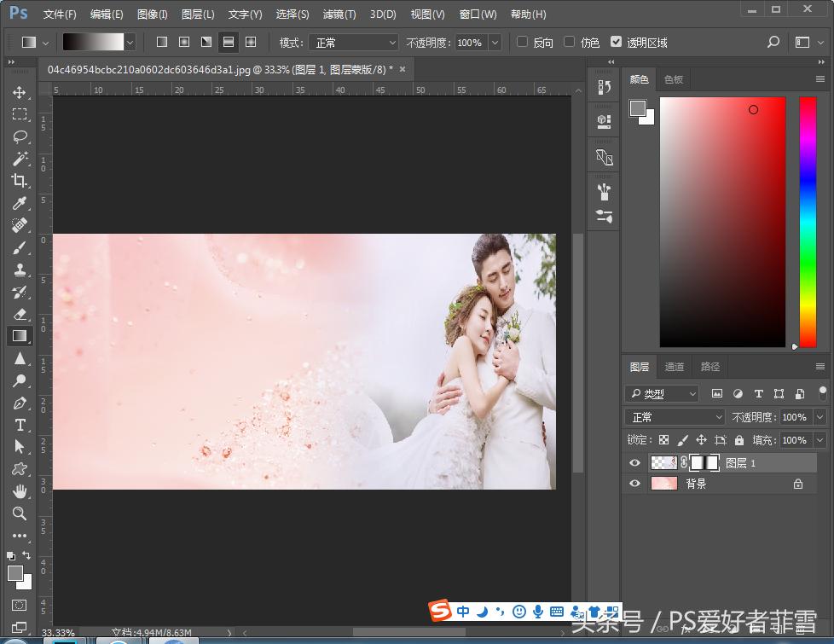Enable the 反向 (Reverse) checkbox
The width and height of the screenshot is (834, 644).
point(523,42)
